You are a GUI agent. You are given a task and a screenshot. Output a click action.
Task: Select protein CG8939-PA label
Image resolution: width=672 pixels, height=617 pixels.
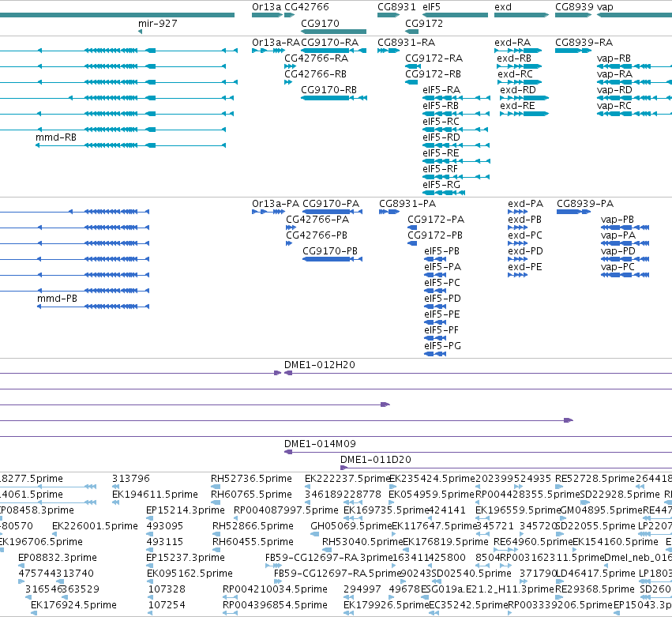coord(585,204)
